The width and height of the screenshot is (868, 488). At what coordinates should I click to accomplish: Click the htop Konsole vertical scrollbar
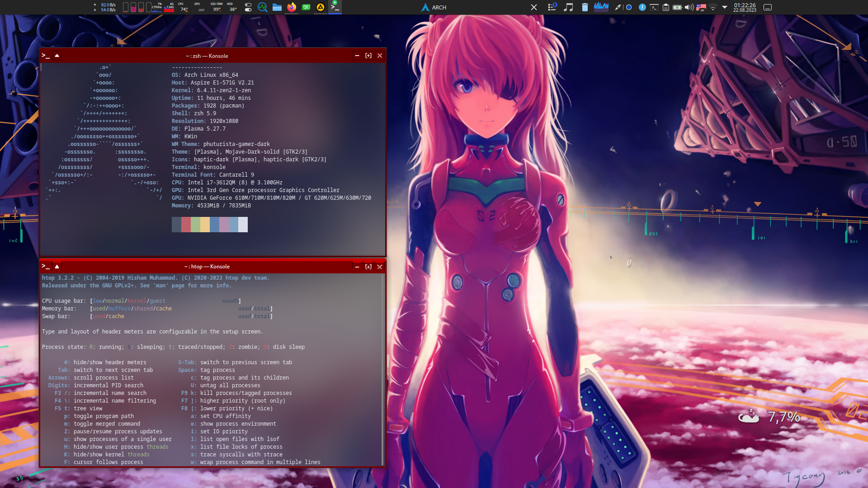(x=383, y=370)
